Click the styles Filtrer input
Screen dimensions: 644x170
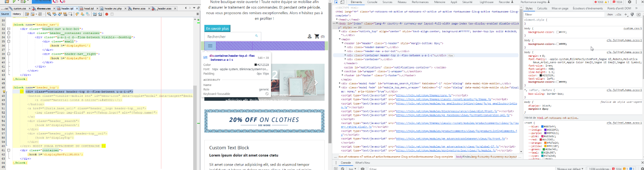tap(563, 14)
